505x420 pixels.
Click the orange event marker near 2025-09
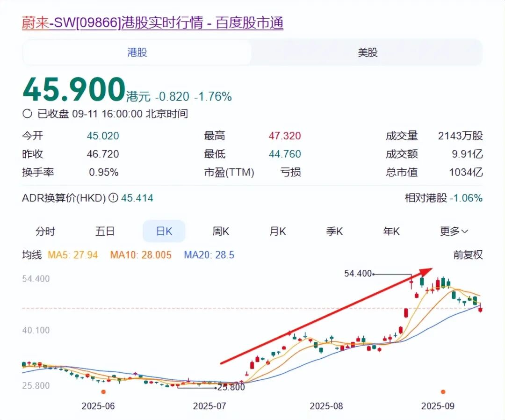[443, 392]
